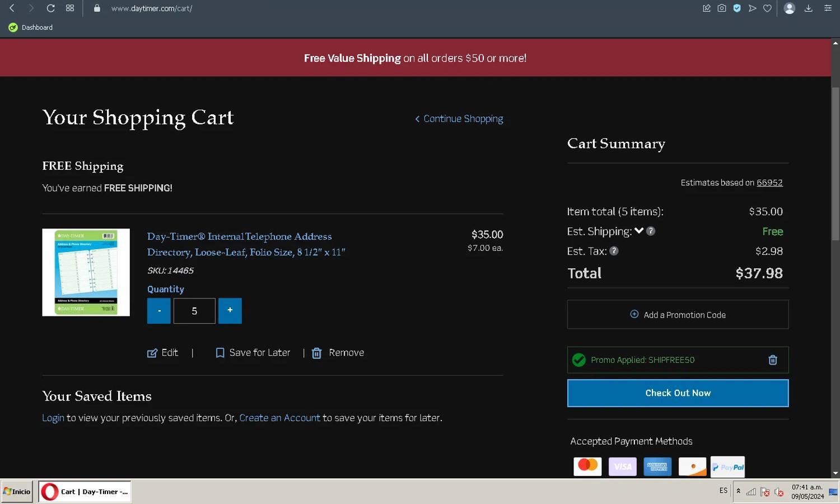Click the American Express payment logo

tap(657, 466)
